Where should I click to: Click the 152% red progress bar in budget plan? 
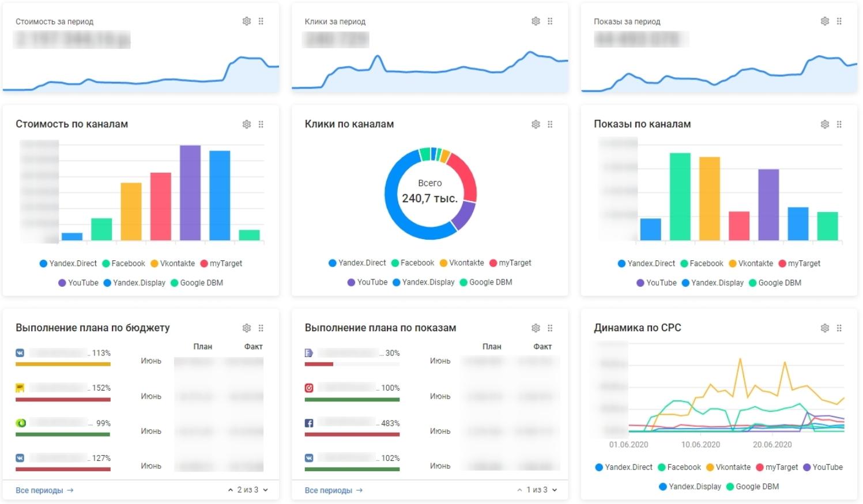[x=63, y=399]
